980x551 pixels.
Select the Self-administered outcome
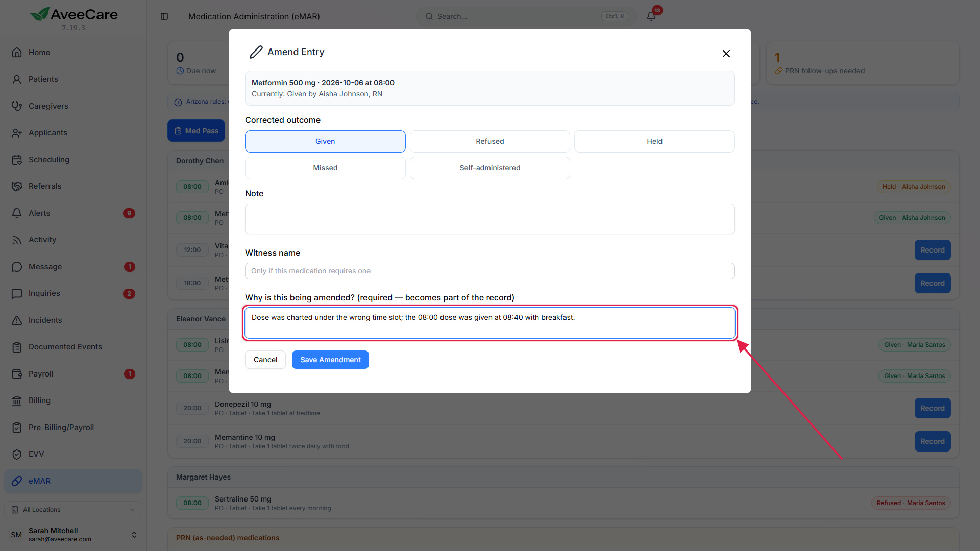point(489,168)
